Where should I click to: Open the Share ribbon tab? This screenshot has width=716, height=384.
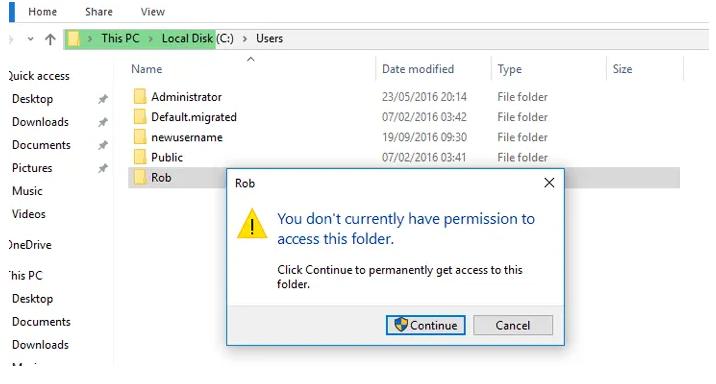pyautogui.click(x=99, y=12)
